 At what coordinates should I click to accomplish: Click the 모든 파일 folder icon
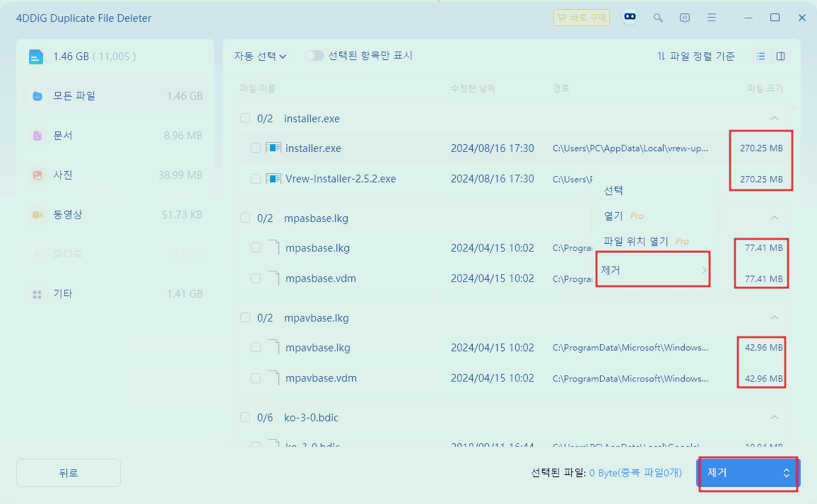pyautogui.click(x=37, y=96)
